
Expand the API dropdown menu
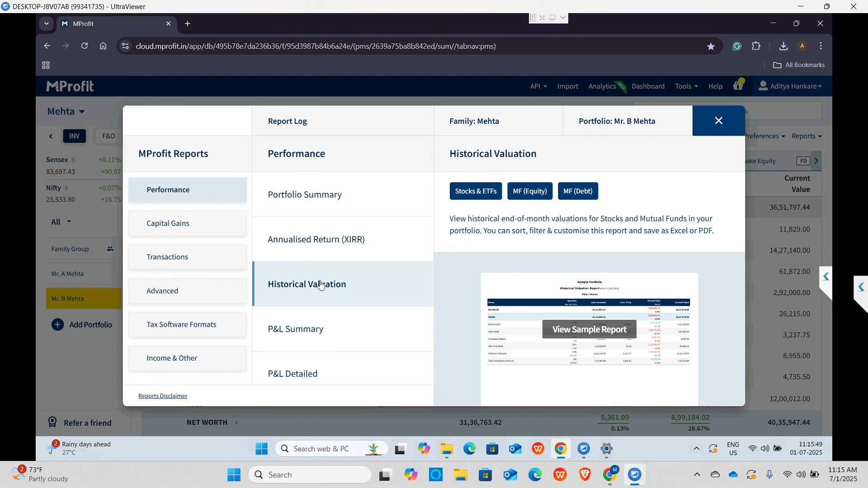tap(538, 86)
